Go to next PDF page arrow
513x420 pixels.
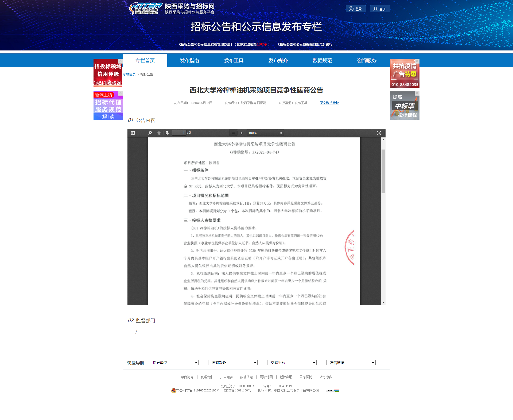coord(167,133)
